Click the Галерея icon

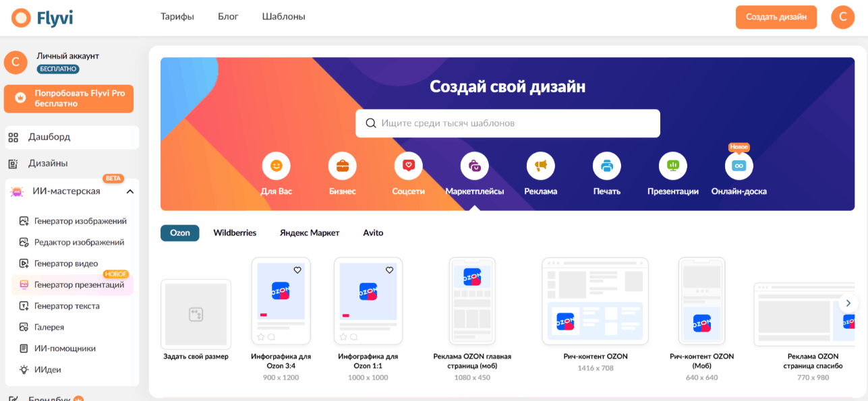coord(24,328)
